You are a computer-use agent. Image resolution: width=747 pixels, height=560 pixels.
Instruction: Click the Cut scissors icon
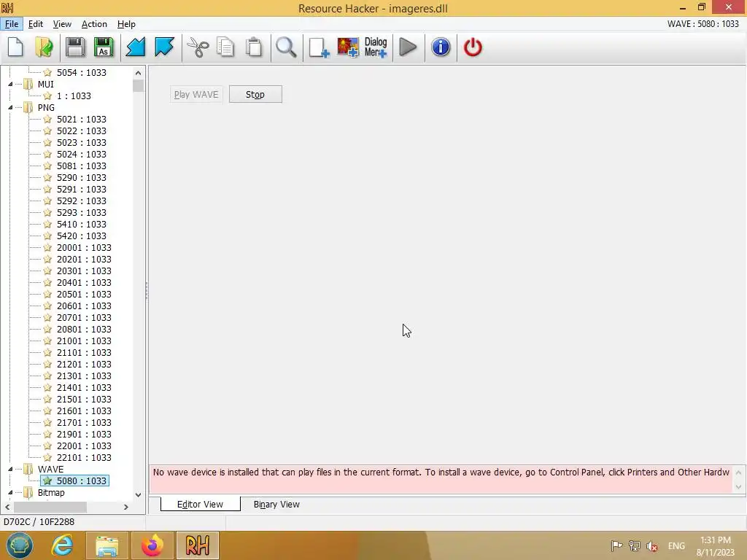198,47
